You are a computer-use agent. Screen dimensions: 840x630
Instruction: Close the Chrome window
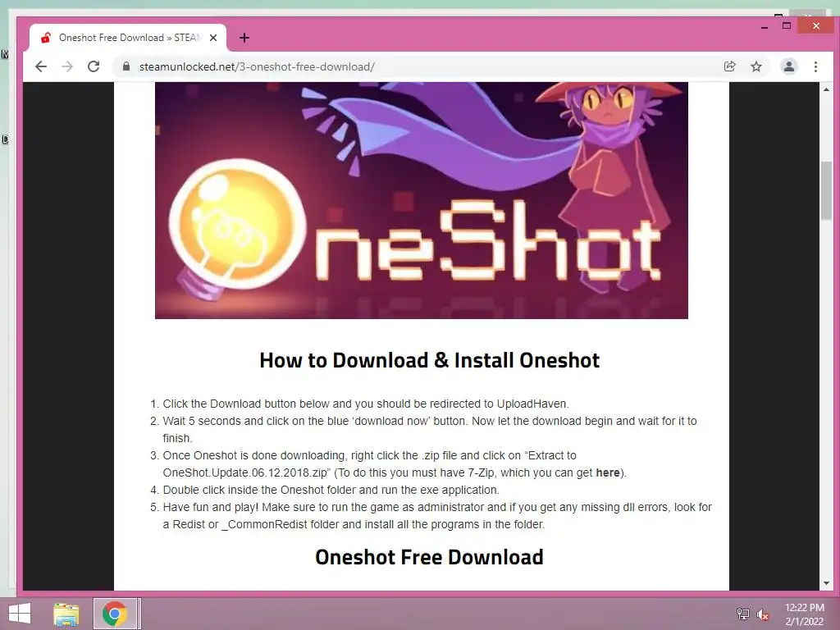[815, 25]
